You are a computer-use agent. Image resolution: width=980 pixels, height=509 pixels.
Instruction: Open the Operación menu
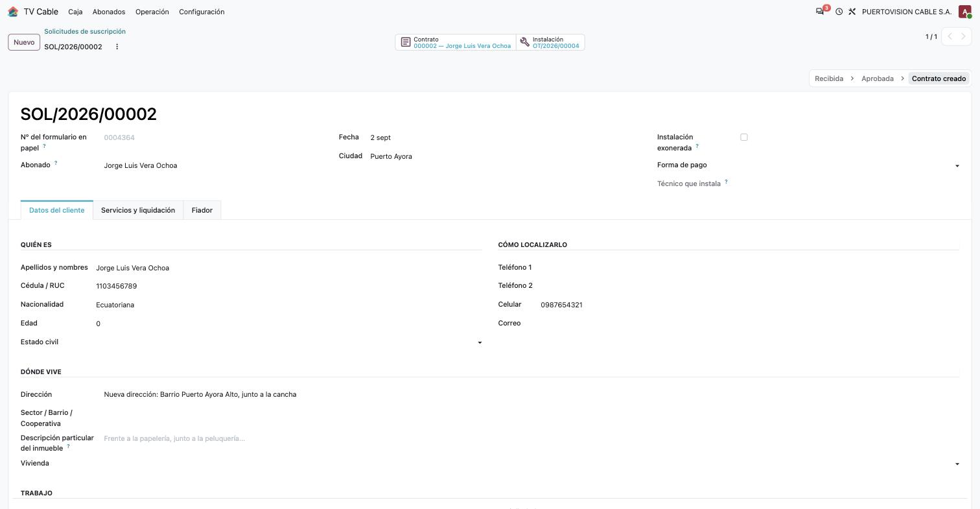(152, 12)
